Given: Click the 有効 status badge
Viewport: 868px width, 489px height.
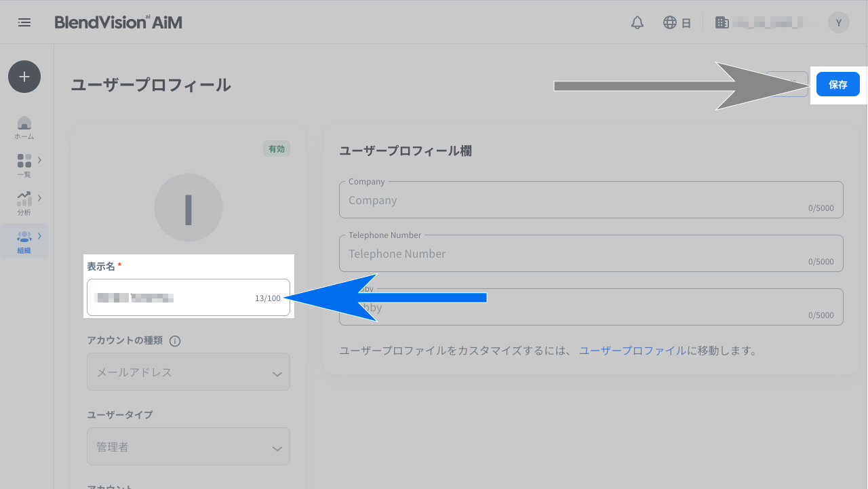Looking at the screenshot, I should (277, 149).
